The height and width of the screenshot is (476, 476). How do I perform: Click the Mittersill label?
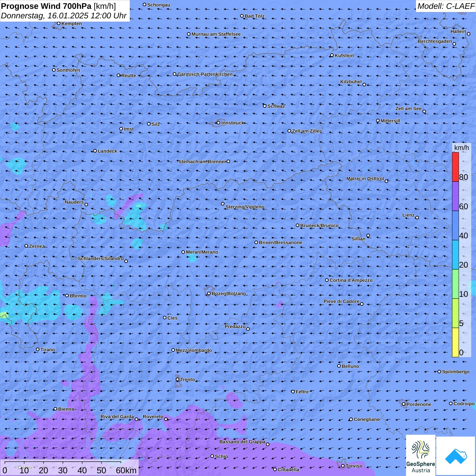(x=390, y=121)
